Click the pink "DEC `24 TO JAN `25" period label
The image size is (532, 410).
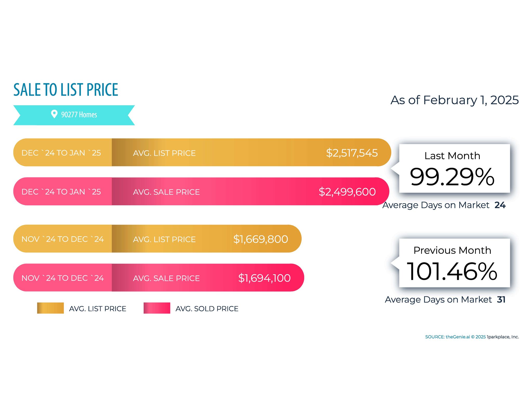point(61,192)
